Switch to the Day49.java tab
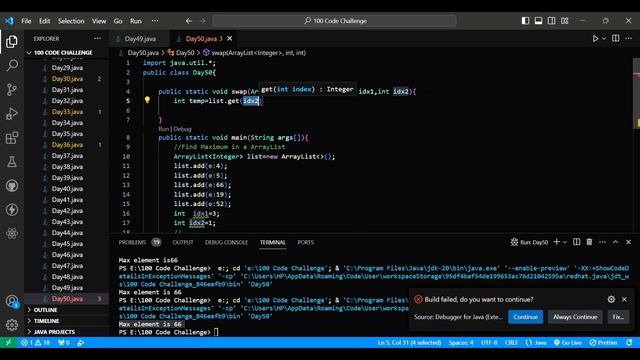Screen dimensions: 640x360 [x=140, y=38]
